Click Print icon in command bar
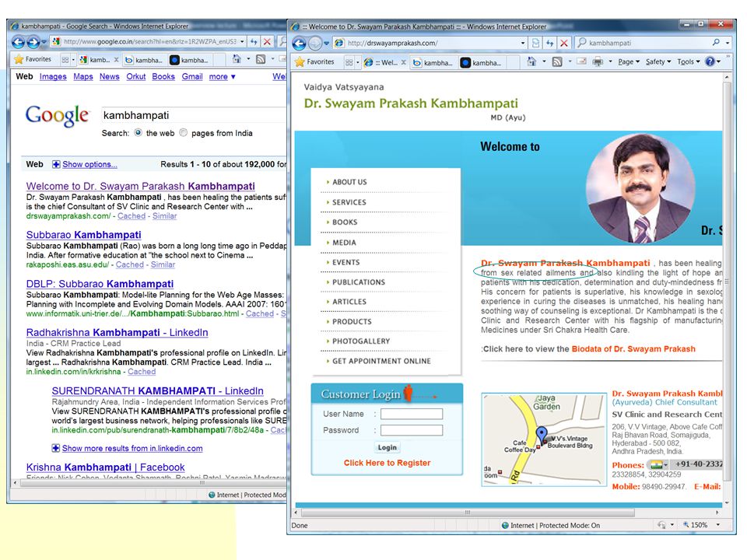The height and width of the screenshot is (560, 747). click(598, 61)
